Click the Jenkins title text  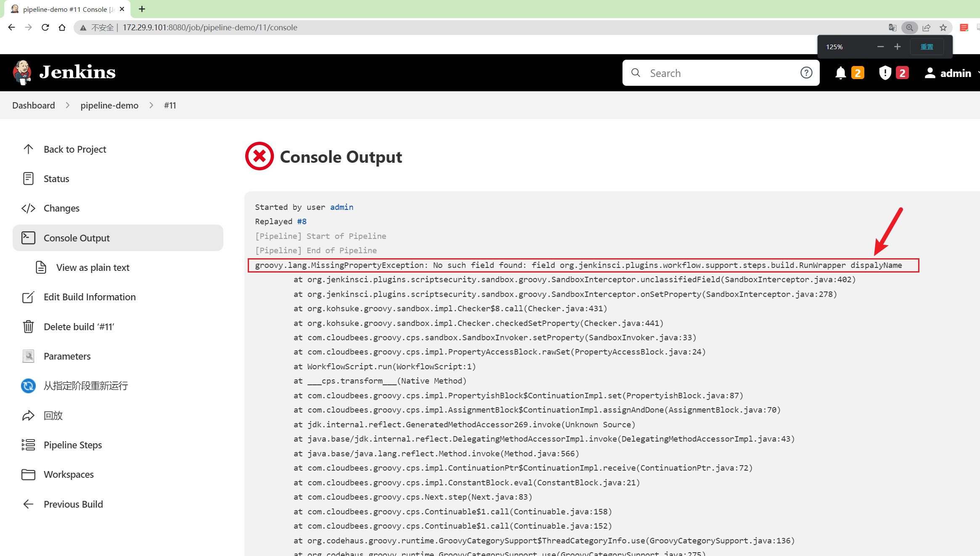click(x=77, y=72)
